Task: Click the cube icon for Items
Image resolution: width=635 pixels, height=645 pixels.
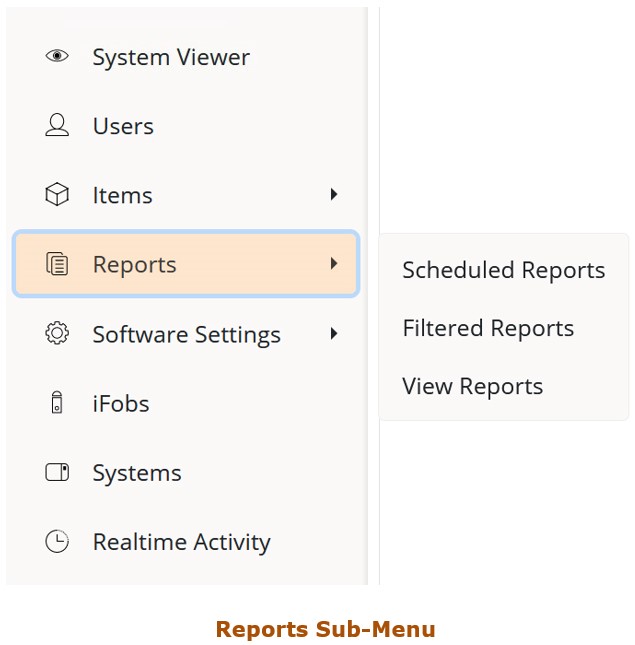Action: tap(57, 195)
